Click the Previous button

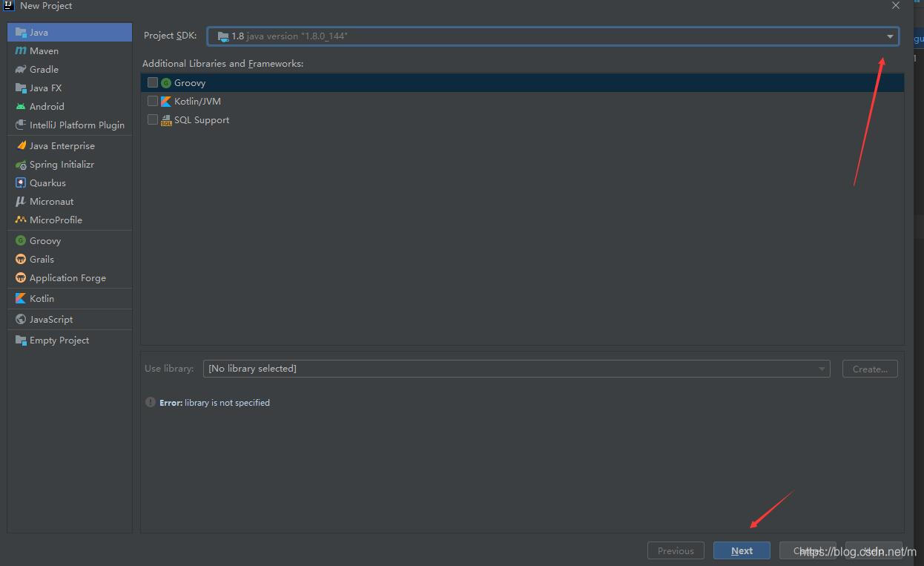coord(676,550)
